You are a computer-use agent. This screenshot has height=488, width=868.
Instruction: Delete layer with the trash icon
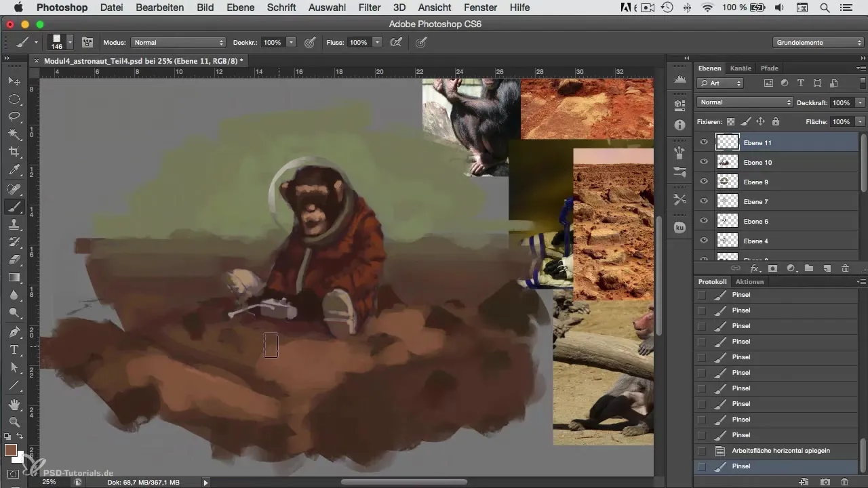point(845,268)
